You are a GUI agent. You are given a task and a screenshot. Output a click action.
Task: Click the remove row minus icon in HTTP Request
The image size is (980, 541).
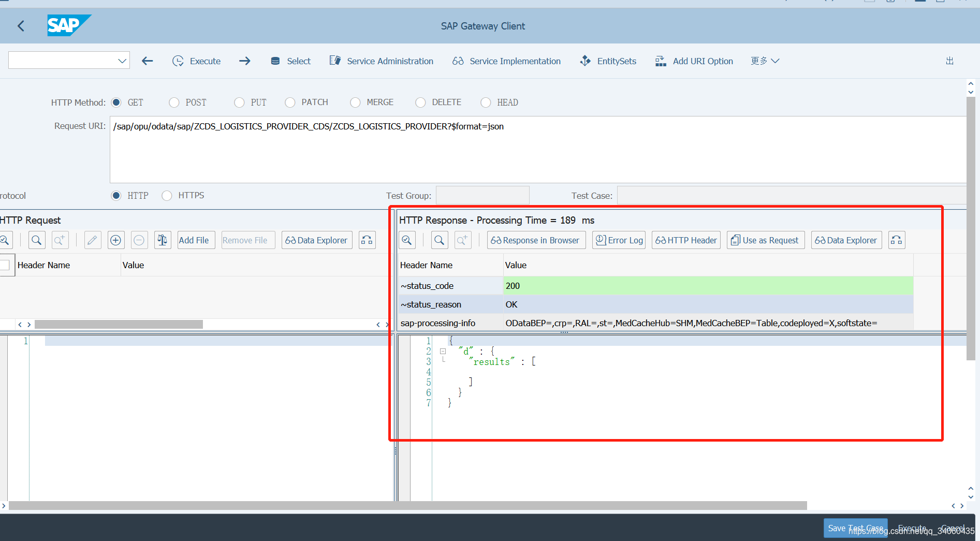139,240
